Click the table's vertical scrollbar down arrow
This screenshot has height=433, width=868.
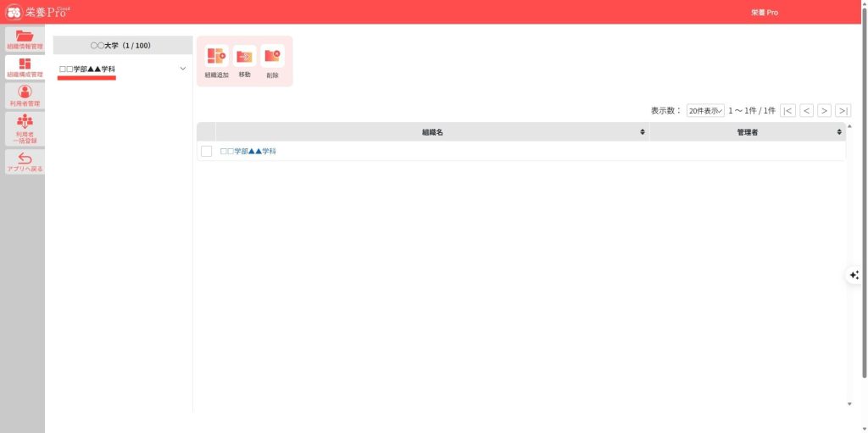point(849,404)
